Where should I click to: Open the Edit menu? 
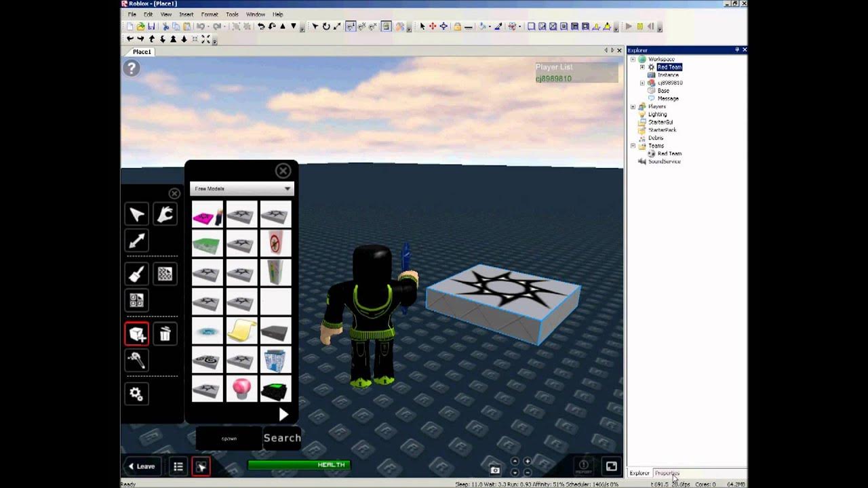(x=148, y=14)
